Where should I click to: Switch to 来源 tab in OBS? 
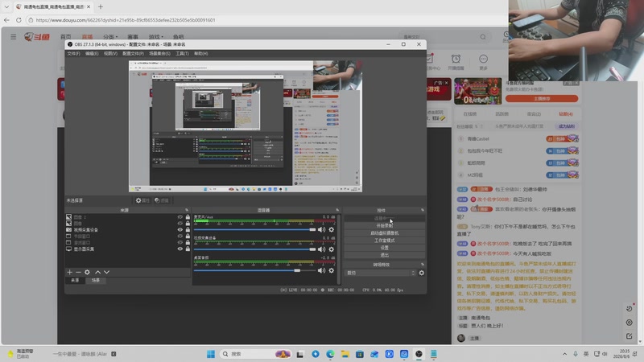click(75, 280)
